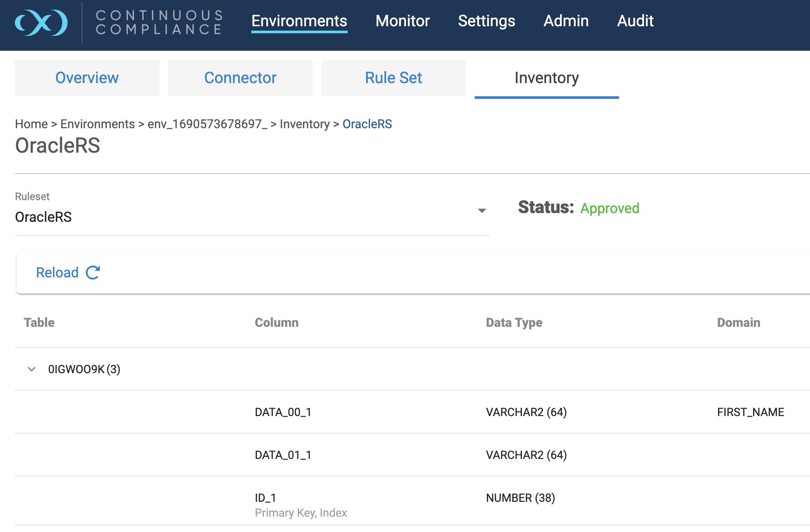Click the Column header in the table
This screenshot has width=810, height=532.
tap(276, 323)
